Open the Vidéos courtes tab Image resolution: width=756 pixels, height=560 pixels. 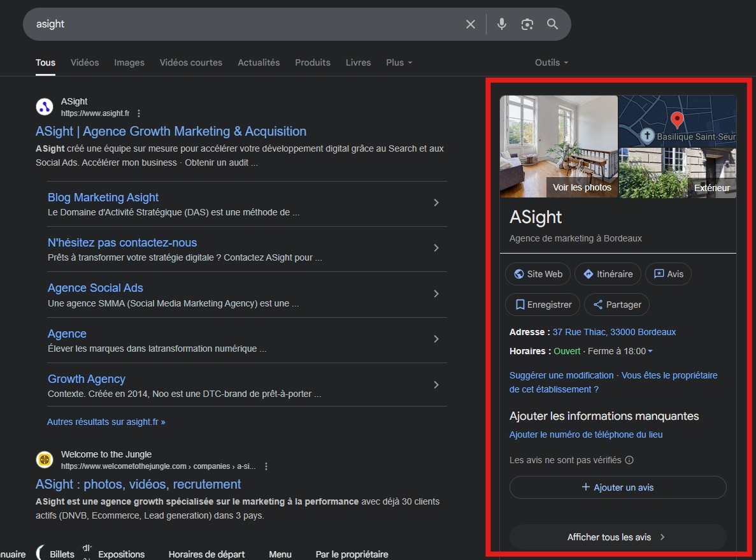tap(191, 62)
